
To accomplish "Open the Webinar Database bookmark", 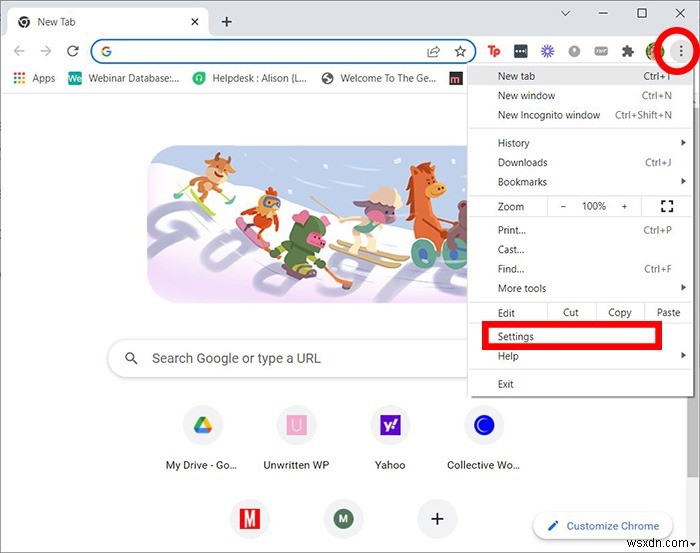I will click(x=124, y=78).
